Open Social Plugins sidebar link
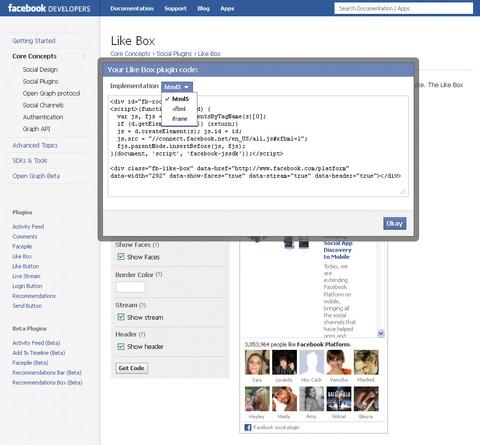 (40, 81)
